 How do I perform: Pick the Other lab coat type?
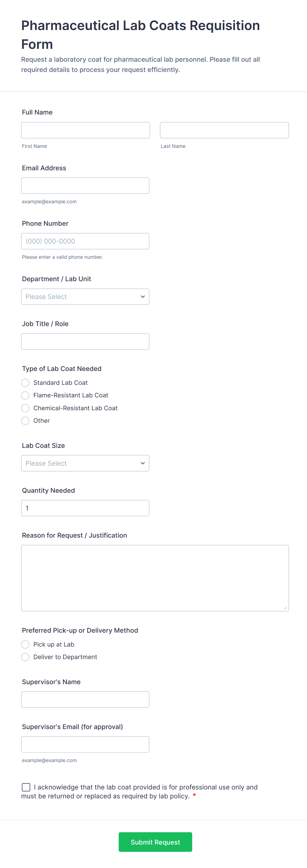25,421
